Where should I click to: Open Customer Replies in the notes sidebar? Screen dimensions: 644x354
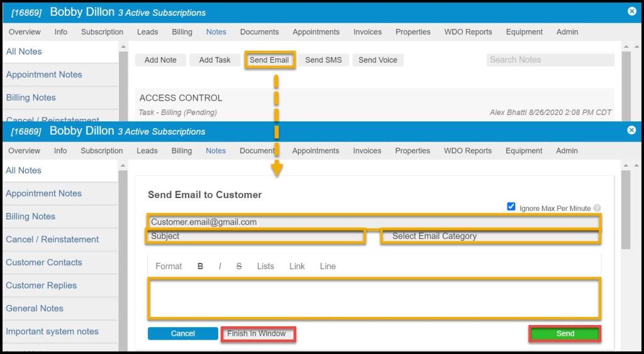42,285
